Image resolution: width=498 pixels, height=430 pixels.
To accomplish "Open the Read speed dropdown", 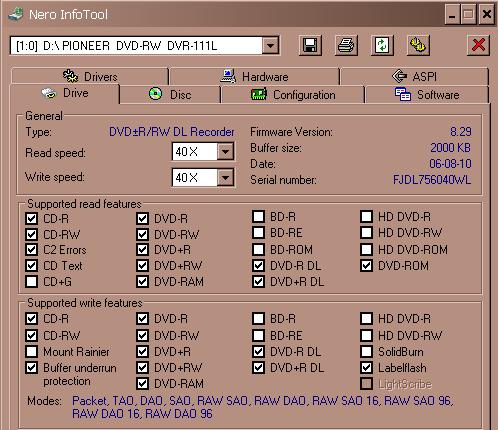I will (x=226, y=152).
